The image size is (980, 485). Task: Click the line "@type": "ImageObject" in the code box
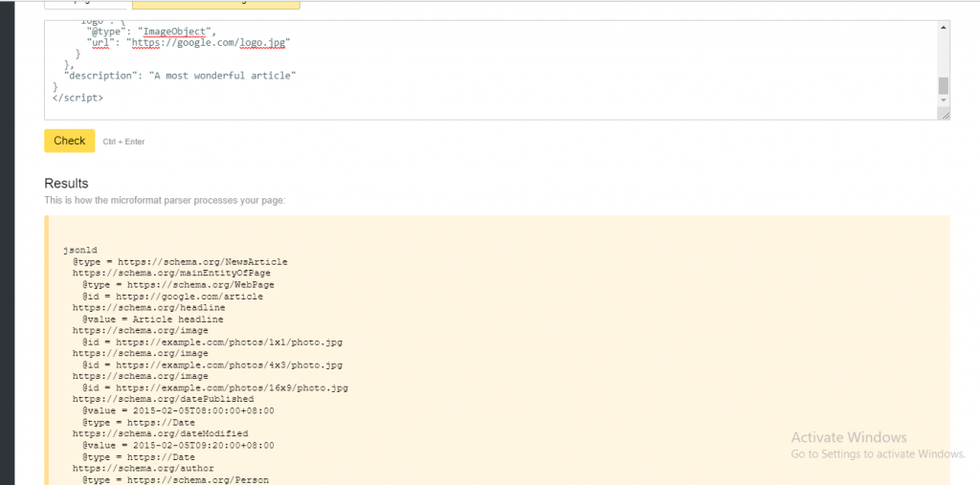pos(151,32)
